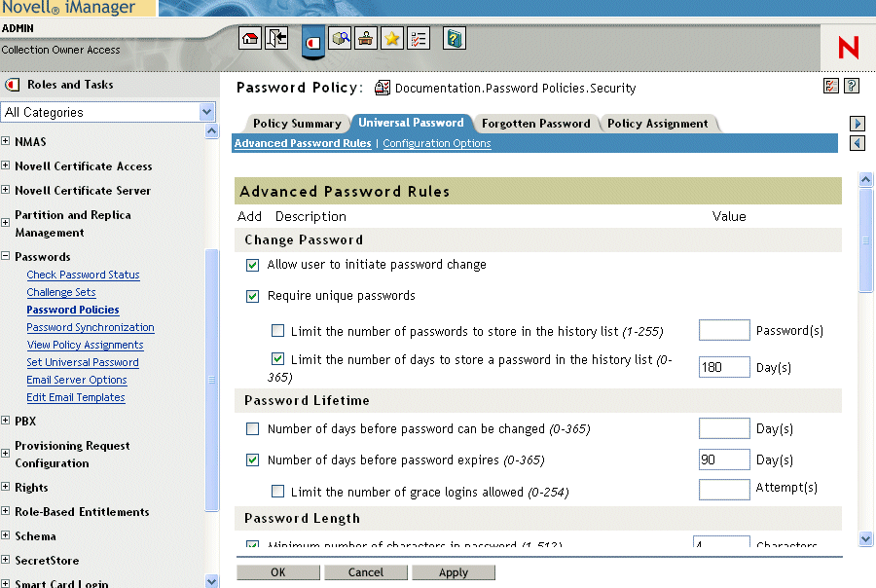Screen dimensions: 876x588
Task: Open the View Objects magnifier icon
Action: [341, 39]
